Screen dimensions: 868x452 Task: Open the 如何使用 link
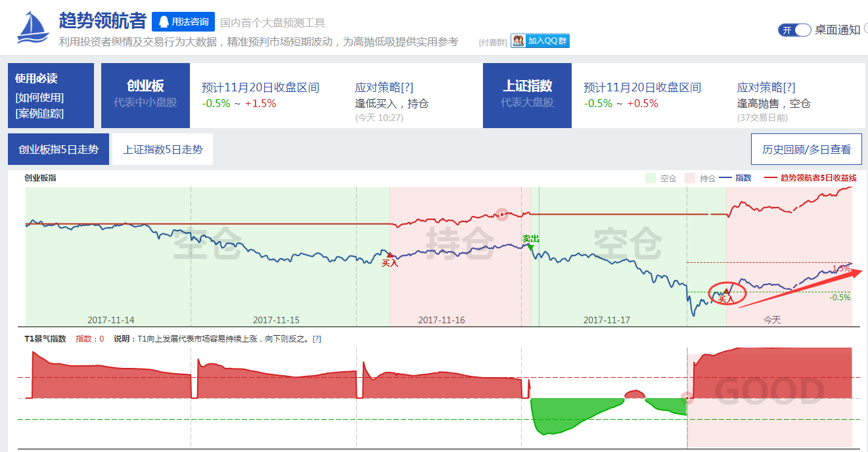tap(39, 97)
